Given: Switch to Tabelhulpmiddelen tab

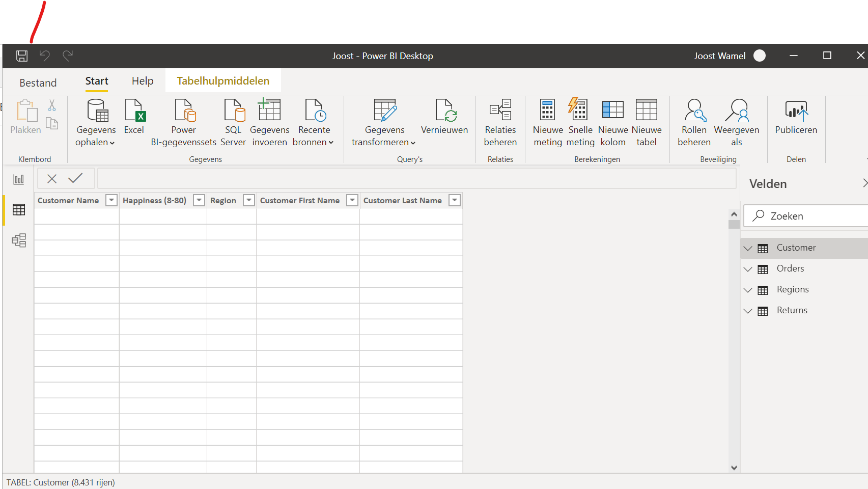Looking at the screenshot, I should pos(223,81).
